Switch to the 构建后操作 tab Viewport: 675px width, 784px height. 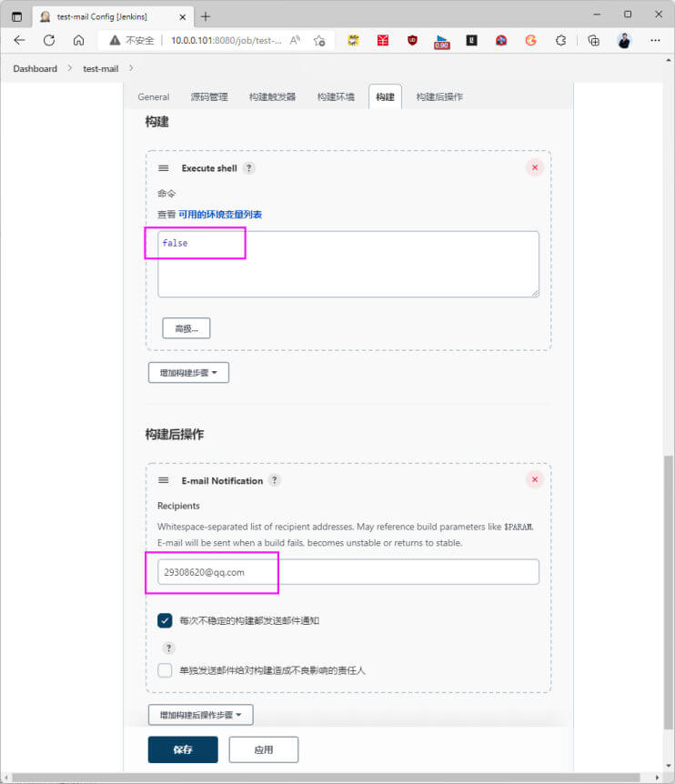[439, 97]
